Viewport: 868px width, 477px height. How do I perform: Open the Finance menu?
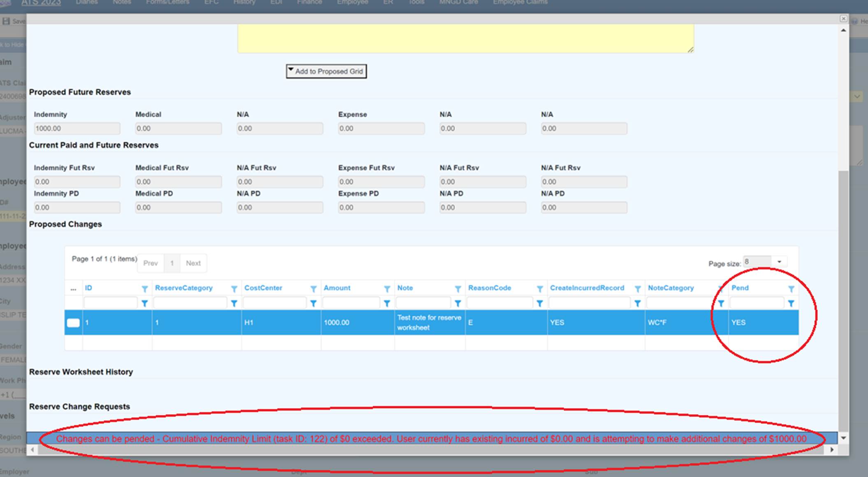click(309, 2)
